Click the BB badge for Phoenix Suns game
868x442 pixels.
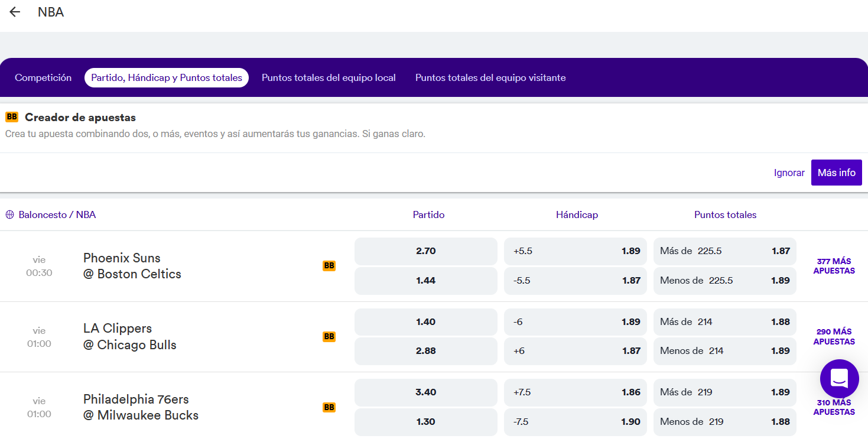[x=329, y=266]
